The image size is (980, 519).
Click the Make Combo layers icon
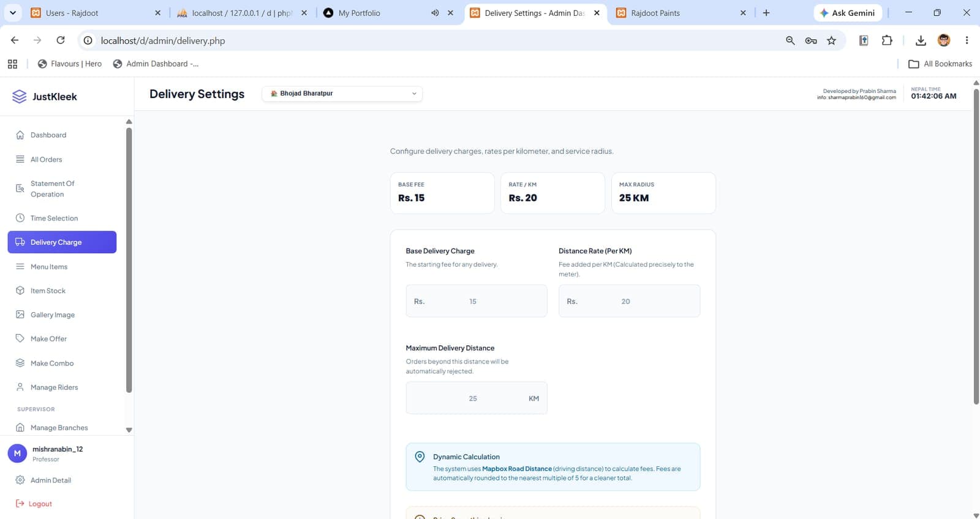[x=20, y=362]
